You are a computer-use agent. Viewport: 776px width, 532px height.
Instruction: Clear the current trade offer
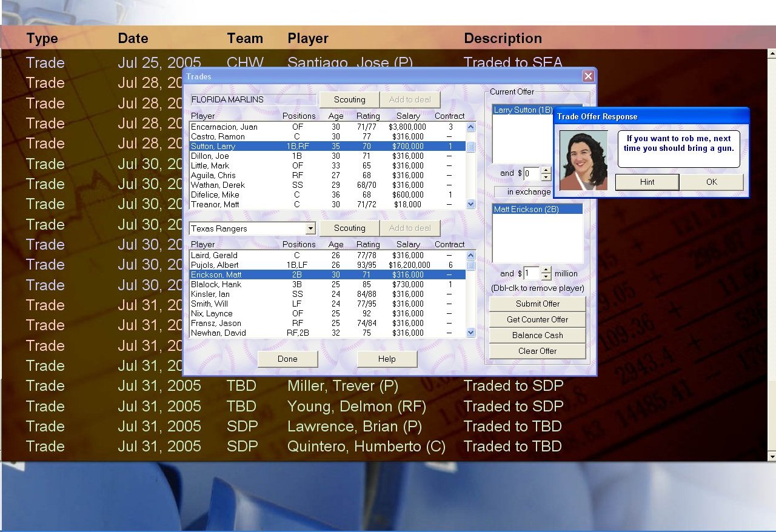point(537,351)
